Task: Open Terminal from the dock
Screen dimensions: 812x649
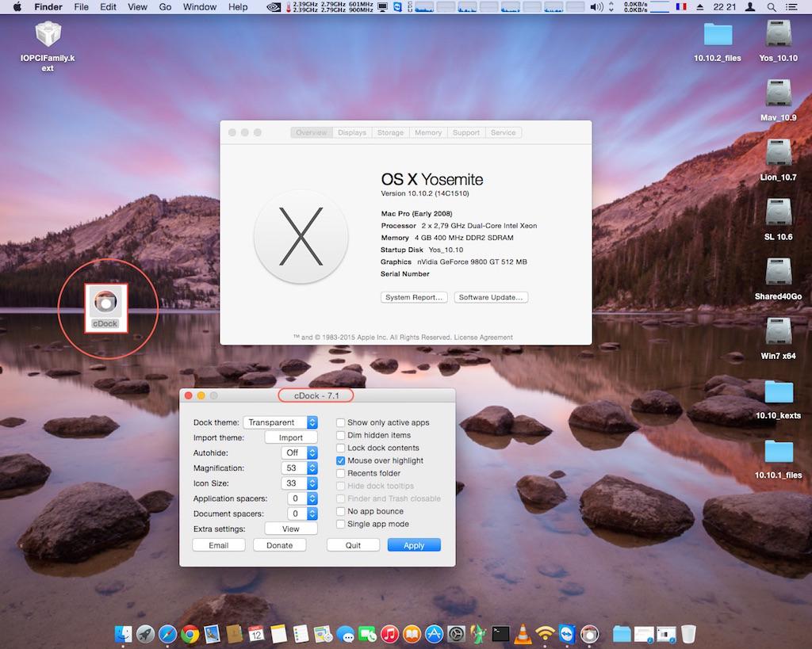Action: (500, 634)
